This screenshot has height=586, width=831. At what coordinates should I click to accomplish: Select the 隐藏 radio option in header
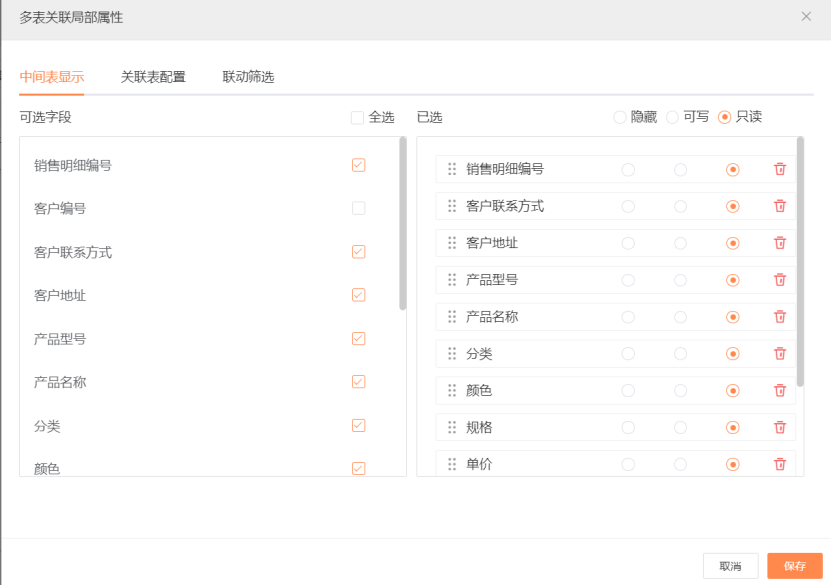pos(620,118)
